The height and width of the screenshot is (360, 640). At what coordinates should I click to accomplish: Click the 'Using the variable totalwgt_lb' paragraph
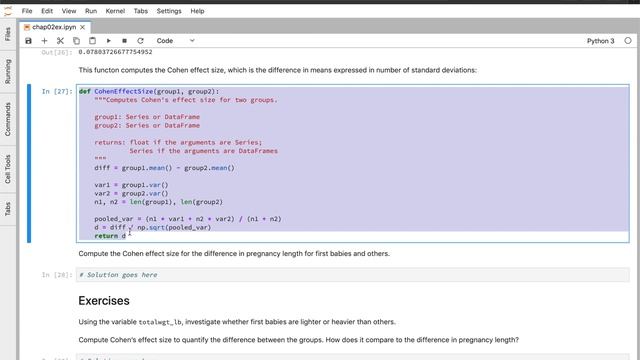pyautogui.click(x=237, y=322)
